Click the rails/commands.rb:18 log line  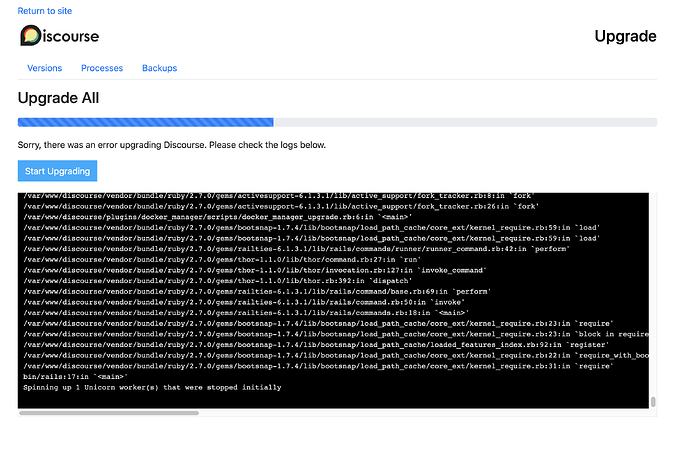(x=246, y=313)
